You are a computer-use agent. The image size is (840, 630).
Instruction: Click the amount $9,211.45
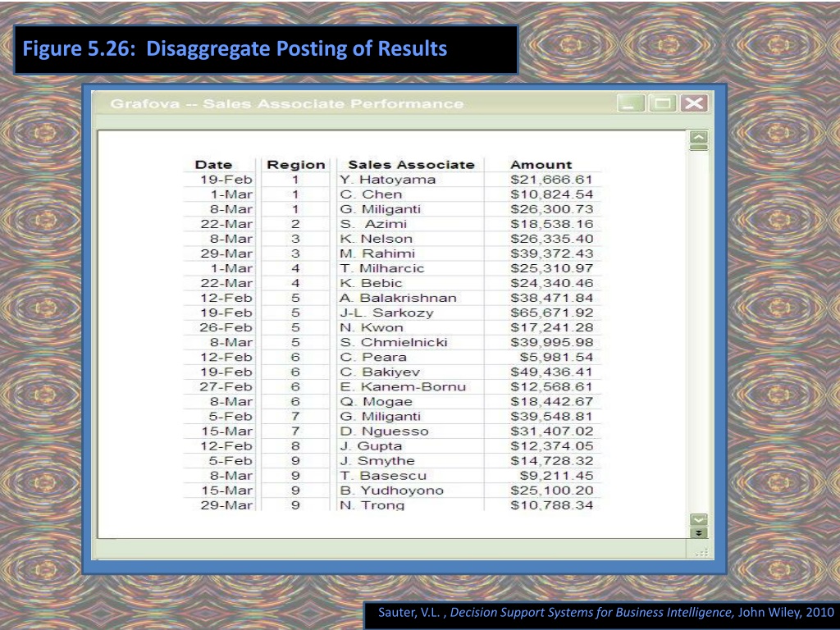[556, 476]
